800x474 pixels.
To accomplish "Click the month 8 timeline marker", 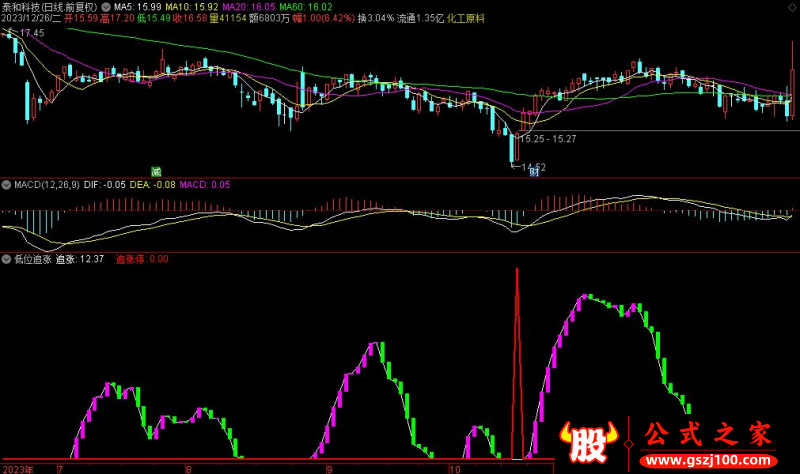I will (188, 469).
